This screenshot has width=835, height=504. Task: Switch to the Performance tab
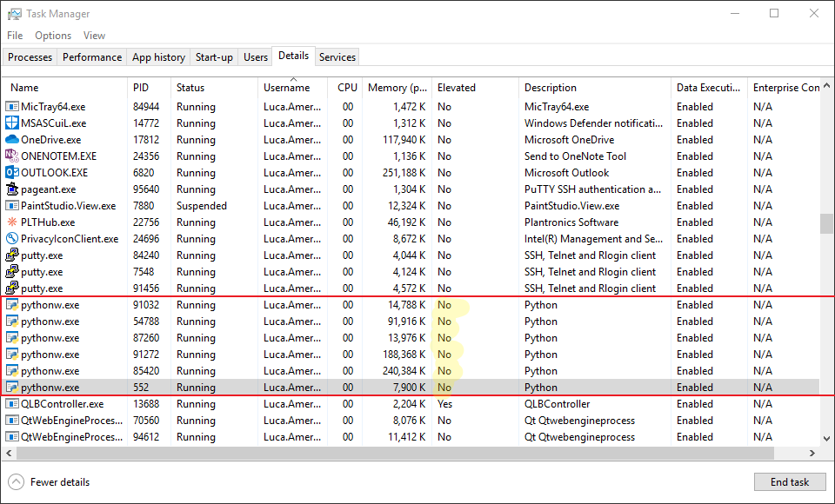point(92,57)
